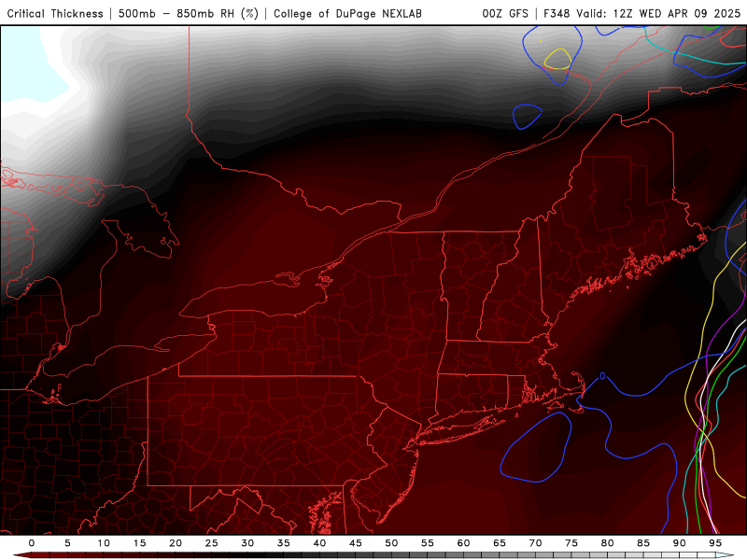
Task: Click the "20" scale label
Action: (x=176, y=543)
